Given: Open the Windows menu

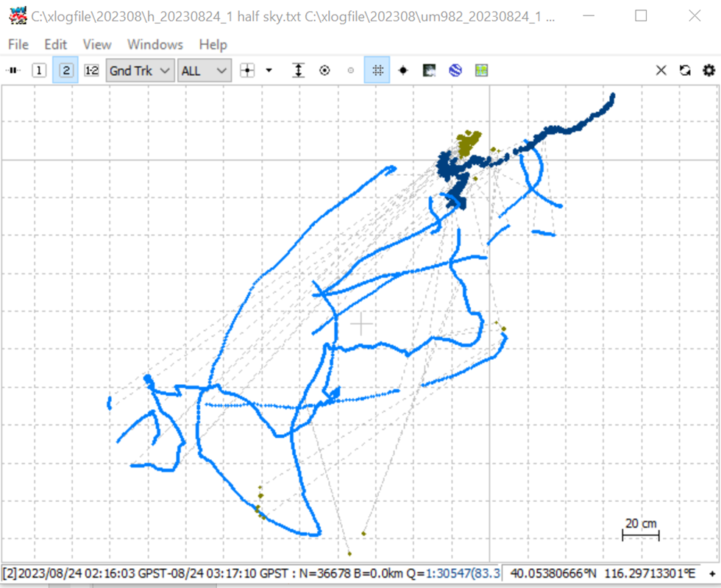Looking at the screenshot, I should pos(155,45).
